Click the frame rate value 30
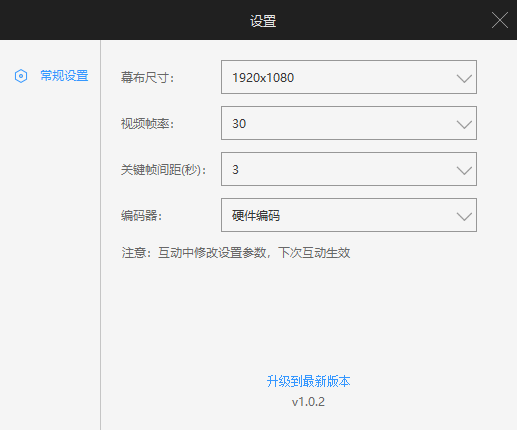The height and width of the screenshot is (430, 517). (x=239, y=124)
